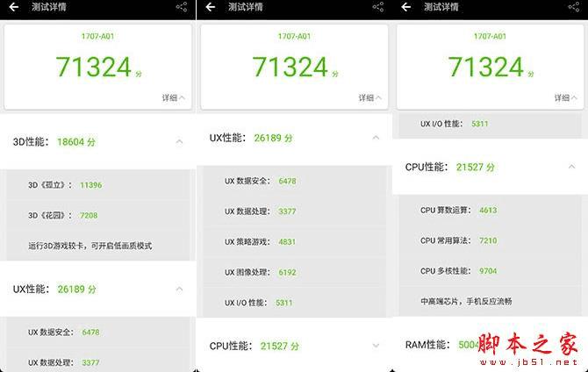Screen dimensions: 588x372
Task: Tap the share icon on the left screen
Action: [182, 7]
